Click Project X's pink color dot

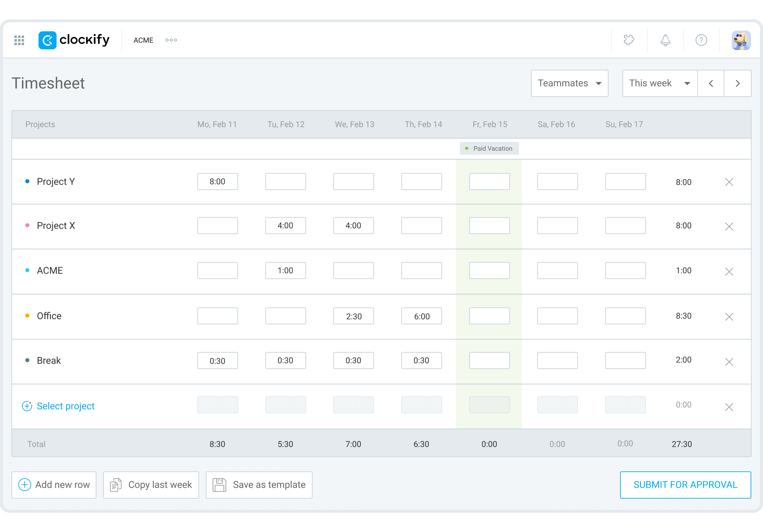click(x=27, y=225)
